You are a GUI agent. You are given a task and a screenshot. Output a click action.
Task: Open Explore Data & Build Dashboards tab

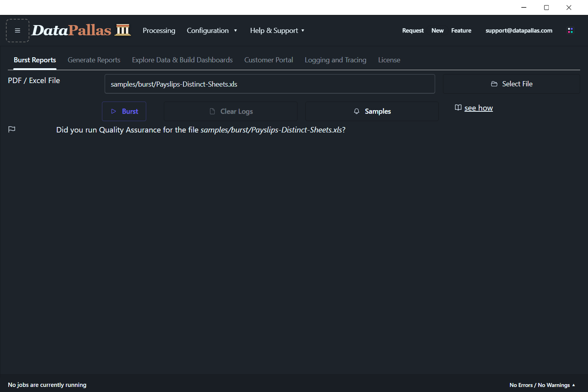pyautogui.click(x=182, y=60)
